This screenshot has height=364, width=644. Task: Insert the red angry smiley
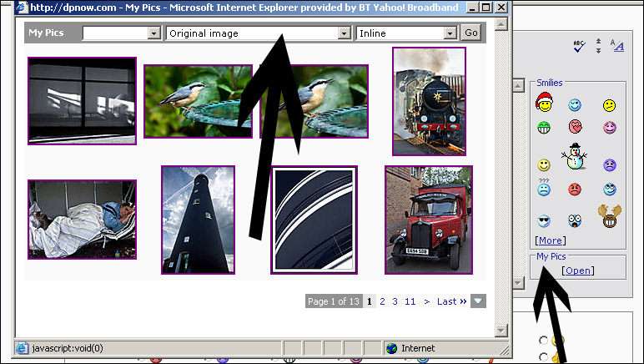coord(575,190)
